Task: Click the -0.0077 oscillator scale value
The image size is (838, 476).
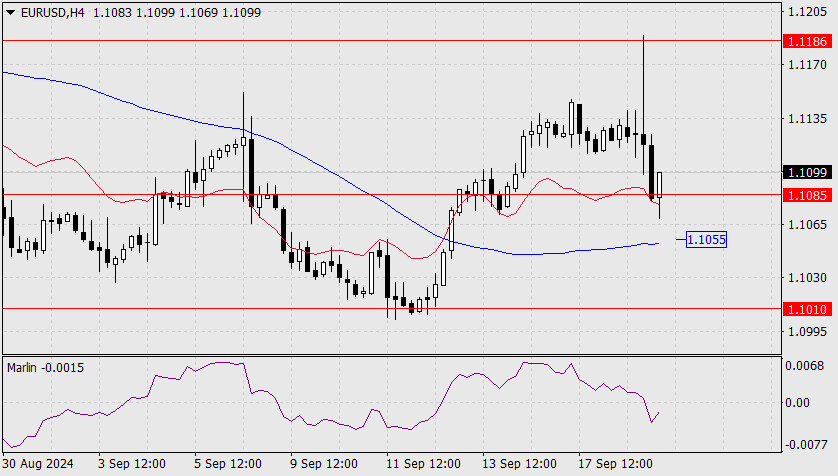Action: point(804,444)
